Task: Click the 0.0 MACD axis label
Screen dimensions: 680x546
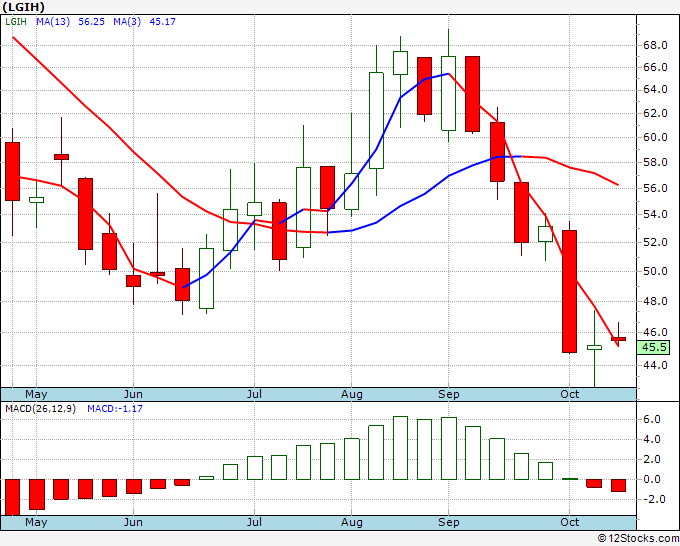Action: [x=652, y=479]
